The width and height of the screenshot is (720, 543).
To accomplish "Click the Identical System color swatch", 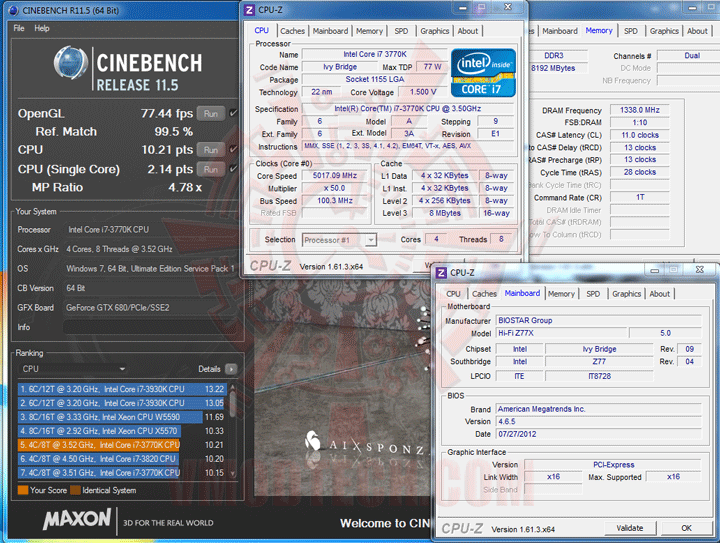I will tap(75, 490).
